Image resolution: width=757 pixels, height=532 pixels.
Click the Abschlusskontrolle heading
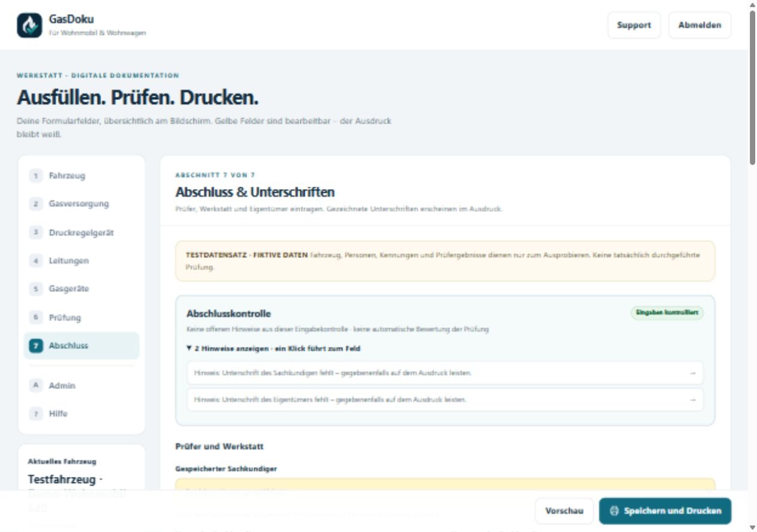(x=229, y=314)
